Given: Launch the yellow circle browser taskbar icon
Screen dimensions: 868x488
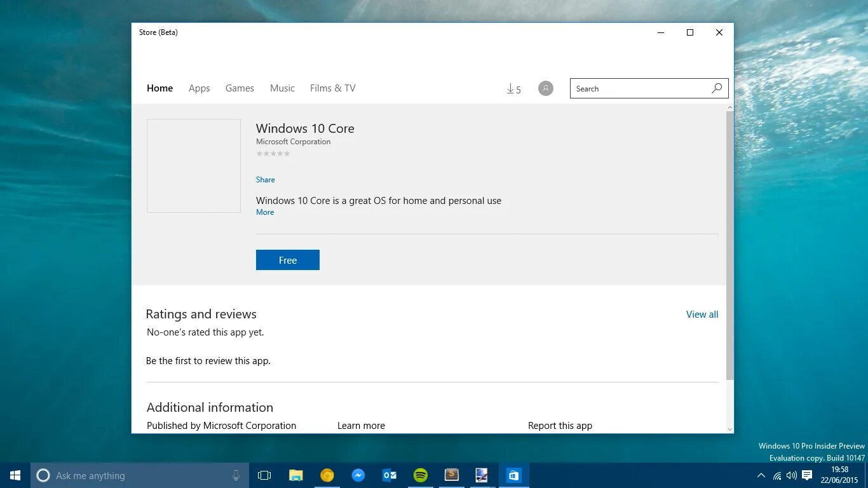Looking at the screenshot, I should 327,475.
